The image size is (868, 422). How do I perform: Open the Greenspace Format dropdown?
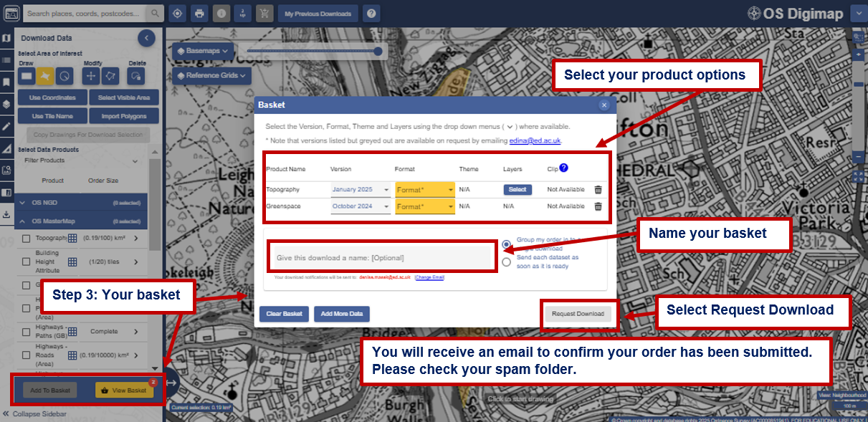click(425, 206)
